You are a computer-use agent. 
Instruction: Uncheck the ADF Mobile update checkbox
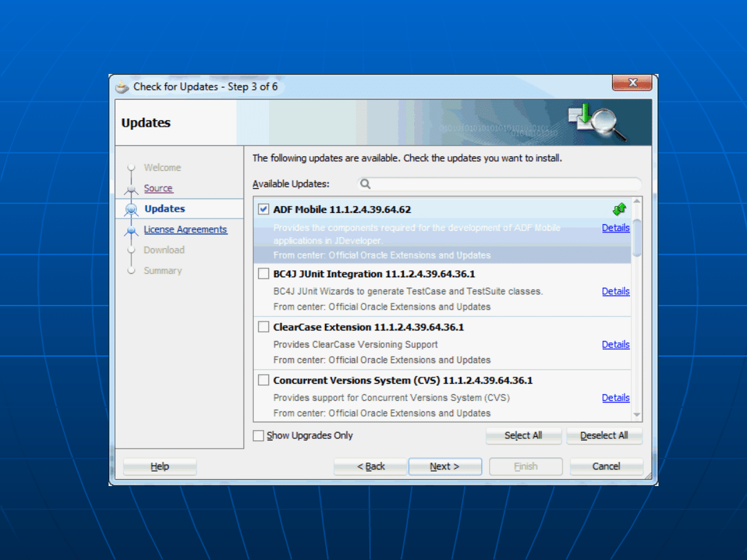264,209
